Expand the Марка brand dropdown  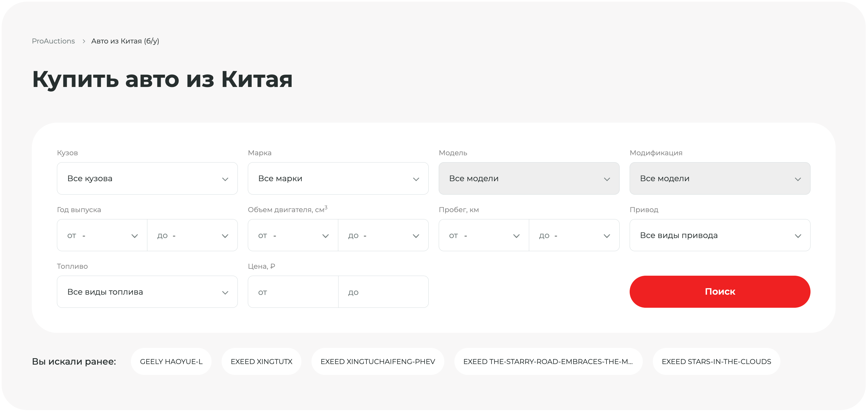coord(338,178)
